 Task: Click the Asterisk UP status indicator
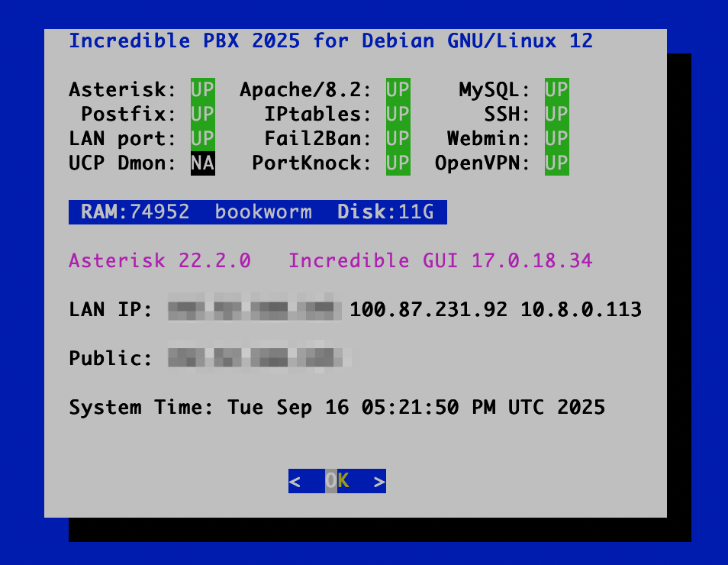(x=202, y=89)
